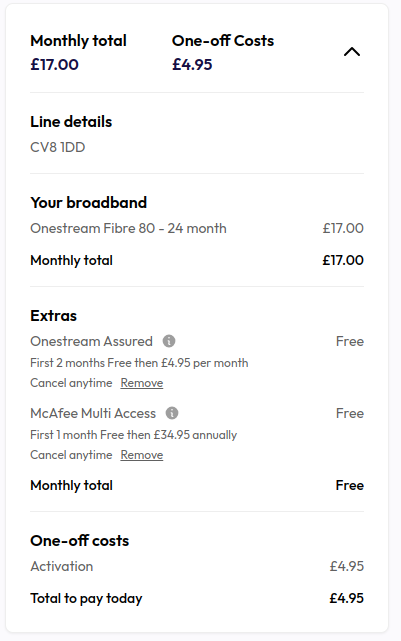Collapse the order summary with the chevron
This screenshot has height=641, width=401.
click(352, 52)
